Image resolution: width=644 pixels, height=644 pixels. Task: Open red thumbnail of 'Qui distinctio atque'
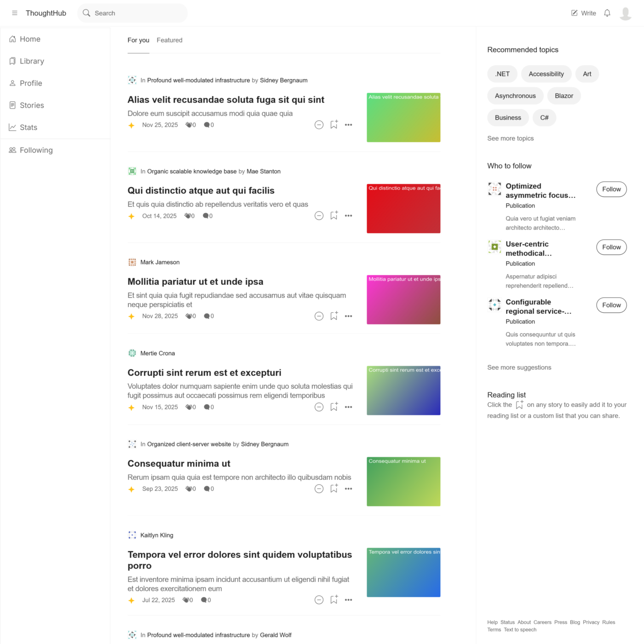point(403,209)
